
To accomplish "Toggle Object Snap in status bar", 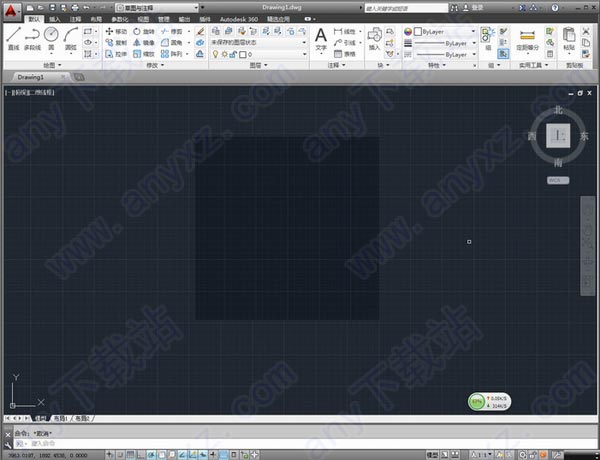I will point(161,455).
